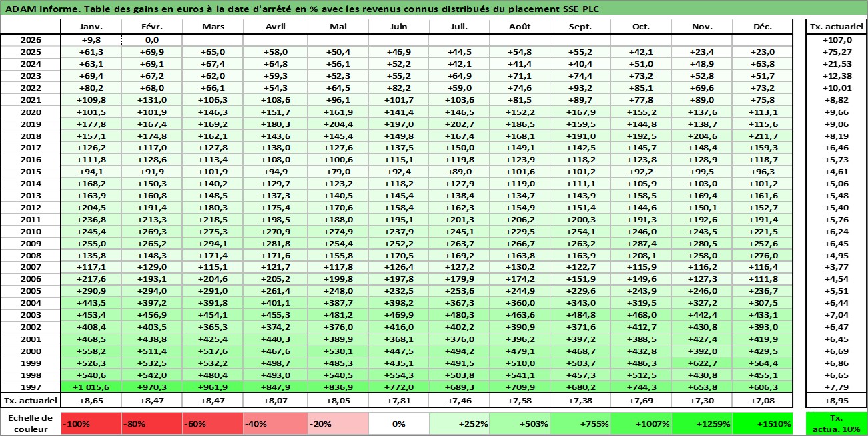The height and width of the screenshot is (436, 868).
Task: Click the -80% color scale swatch
Action: click(x=151, y=423)
